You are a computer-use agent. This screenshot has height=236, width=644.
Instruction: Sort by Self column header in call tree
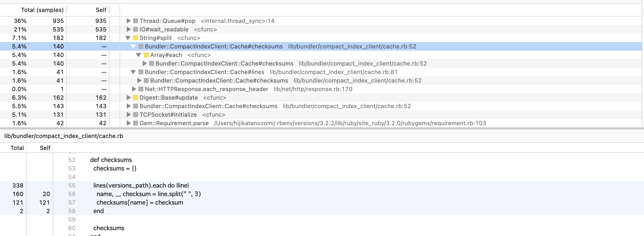click(x=101, y=10)
